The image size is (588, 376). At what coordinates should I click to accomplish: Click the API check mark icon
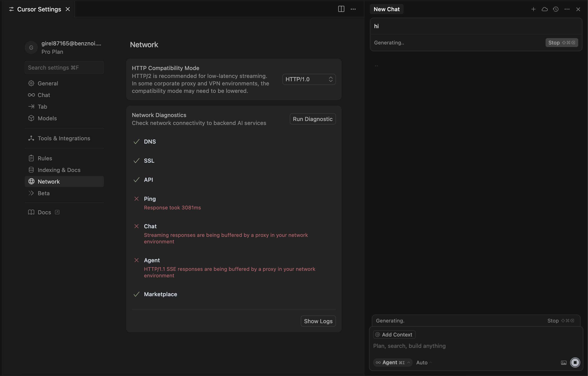point(137,180)
